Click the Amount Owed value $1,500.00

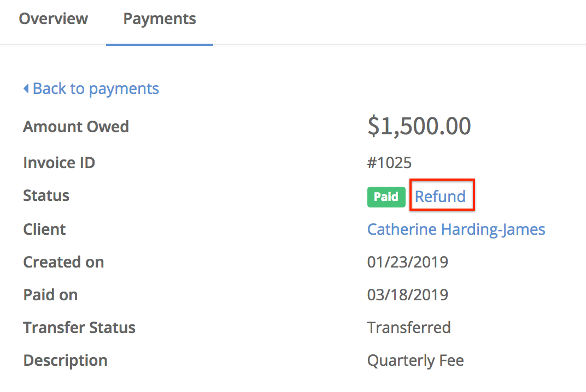click(419, 126)
